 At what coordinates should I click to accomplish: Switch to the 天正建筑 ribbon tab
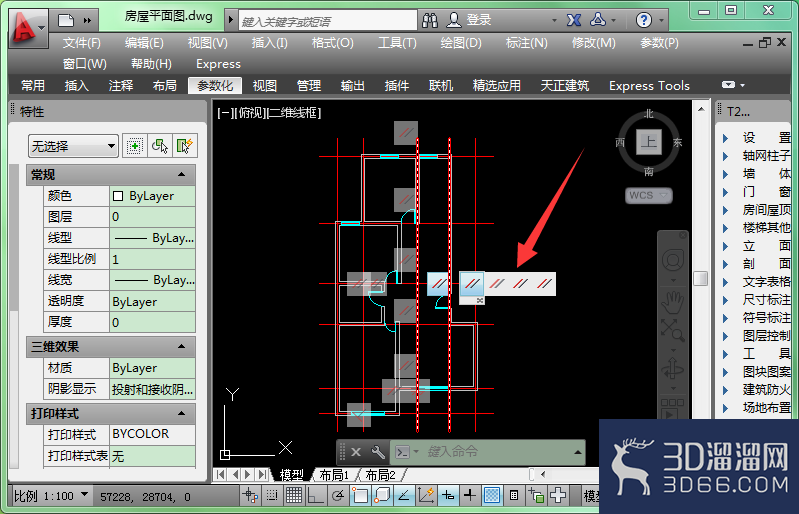click(x=565, y=86)
